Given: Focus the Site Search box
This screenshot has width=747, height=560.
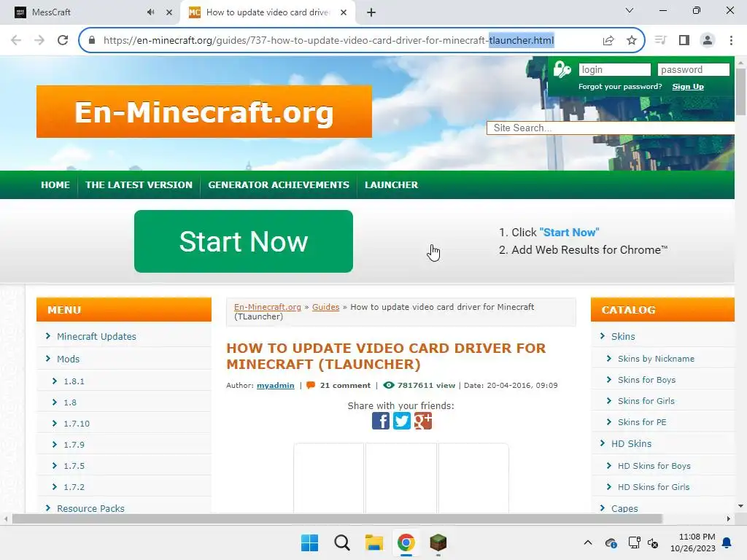Looking at the screenshot, I should [x=611, y=128].
